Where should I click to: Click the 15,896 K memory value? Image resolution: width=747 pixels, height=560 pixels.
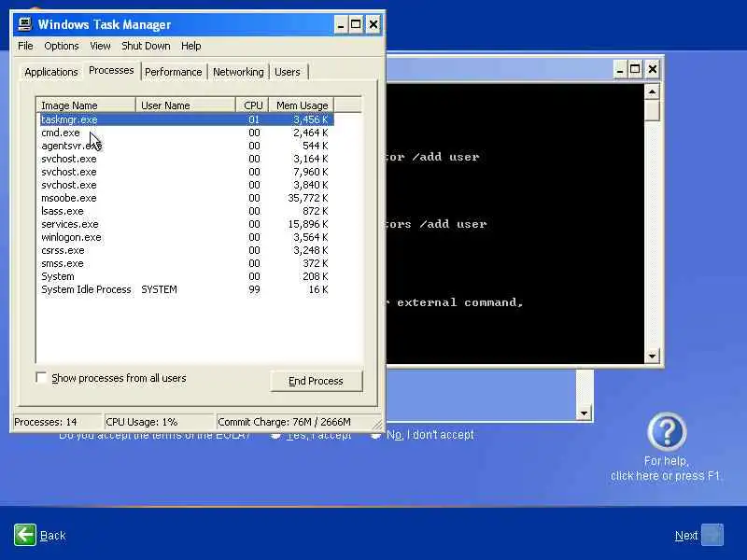click(x=308, y=224)
